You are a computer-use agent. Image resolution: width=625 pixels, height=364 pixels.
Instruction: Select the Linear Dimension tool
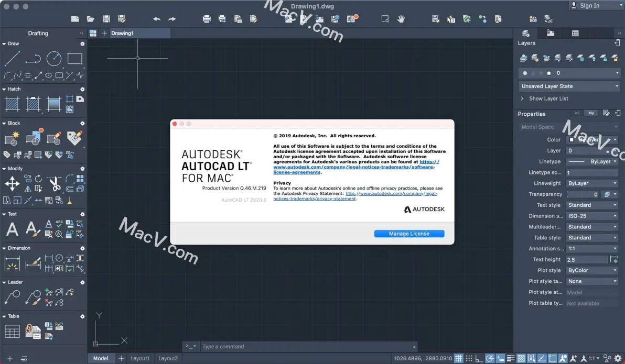coord(12,263)
